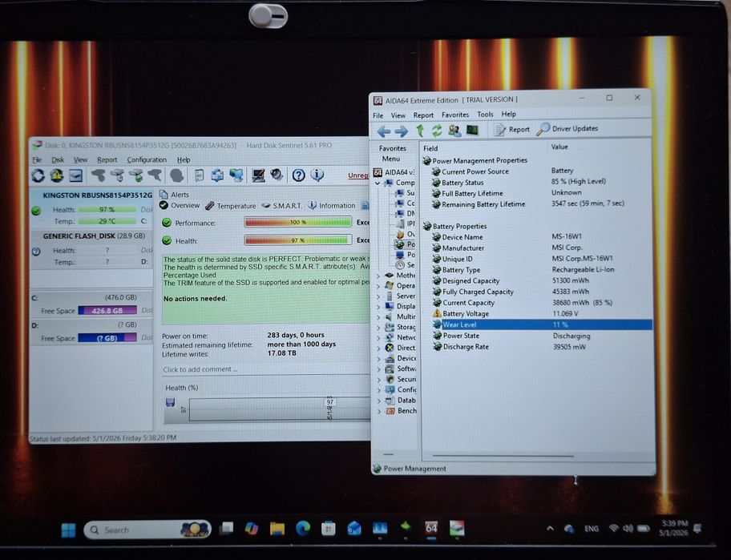Click green Up arrow in AIDA64 toolbar
Screen dimensions: 731x560
[x=420, y=131]
